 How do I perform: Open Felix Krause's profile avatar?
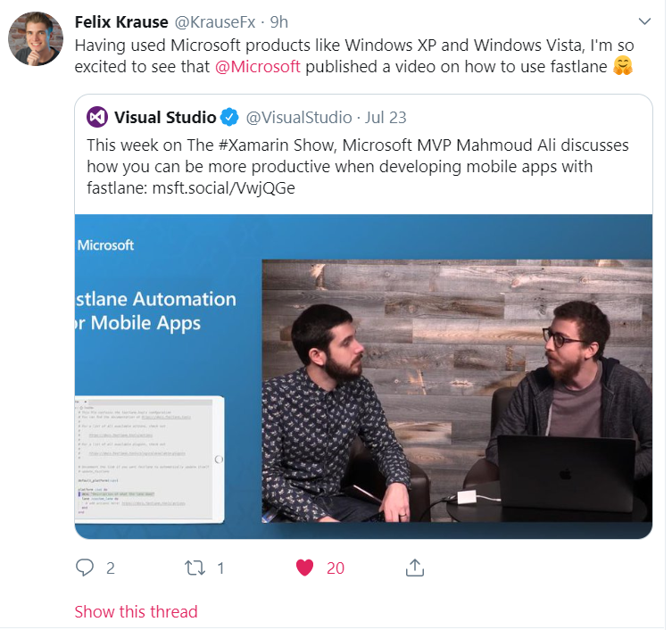pos(36,38)
